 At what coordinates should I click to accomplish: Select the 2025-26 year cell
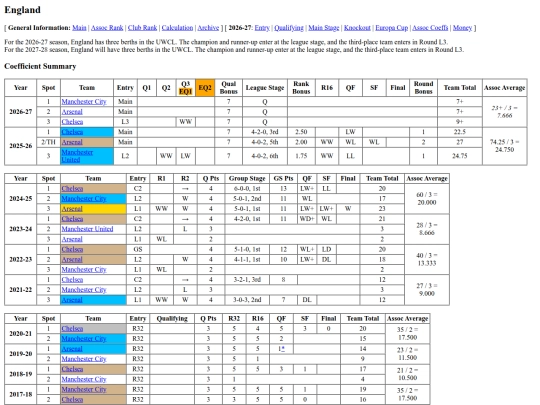point(21,146)
